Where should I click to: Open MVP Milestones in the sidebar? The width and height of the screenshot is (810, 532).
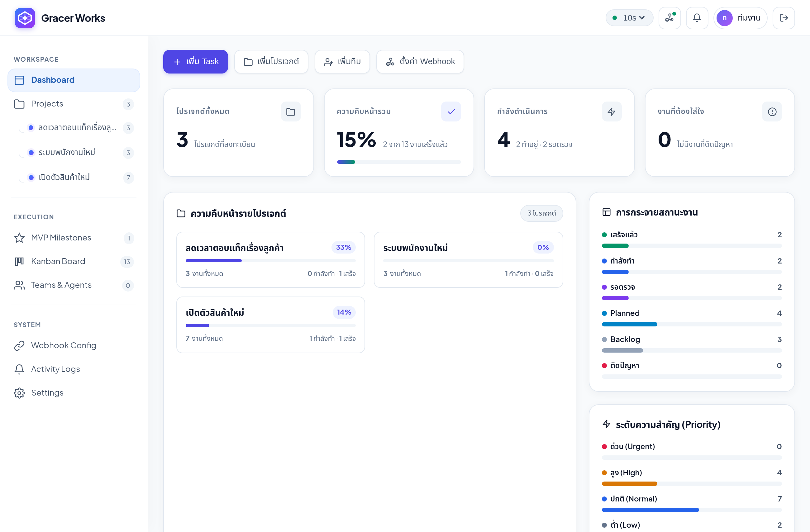(x=74, y=238)
